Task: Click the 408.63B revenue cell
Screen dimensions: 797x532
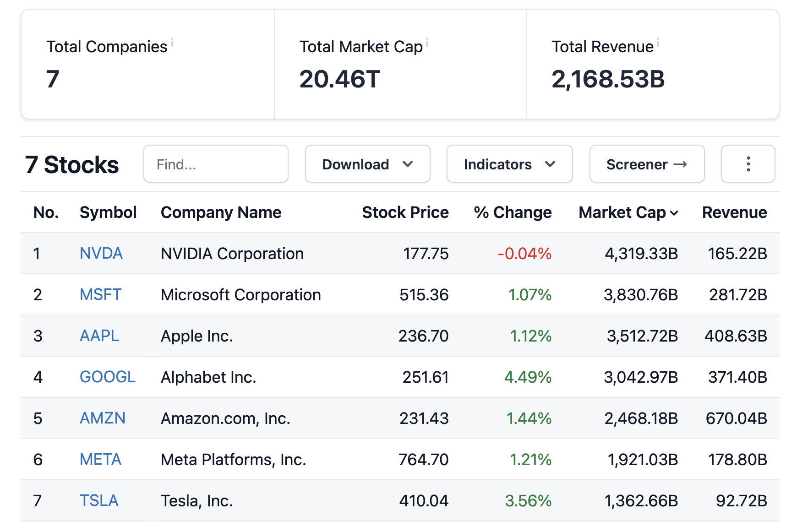Action: (736, 336)
